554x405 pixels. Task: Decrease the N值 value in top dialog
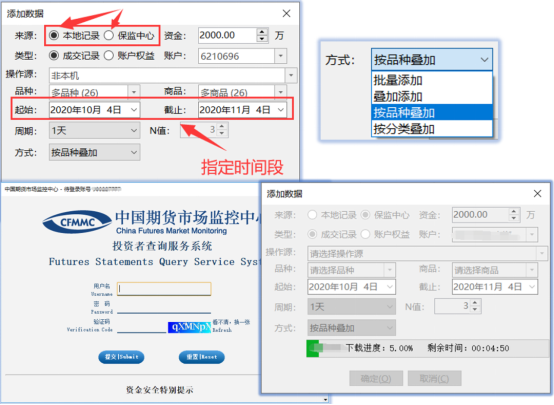(x=222, y=133)
